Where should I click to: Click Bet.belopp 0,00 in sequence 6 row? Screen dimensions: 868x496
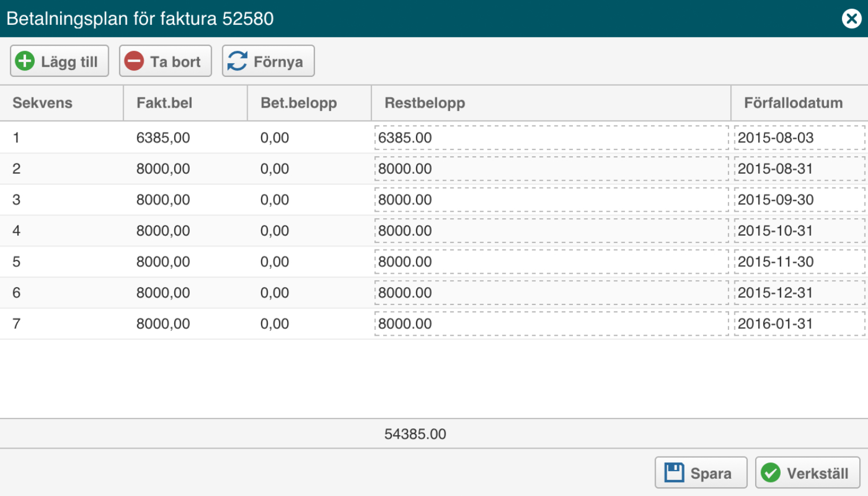coord(275,292)
